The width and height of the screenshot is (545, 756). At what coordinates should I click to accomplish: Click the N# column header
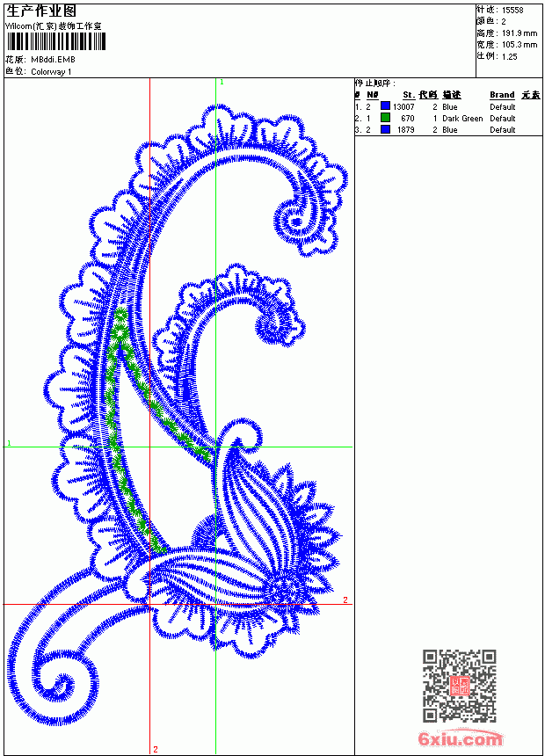coord(373,95)
